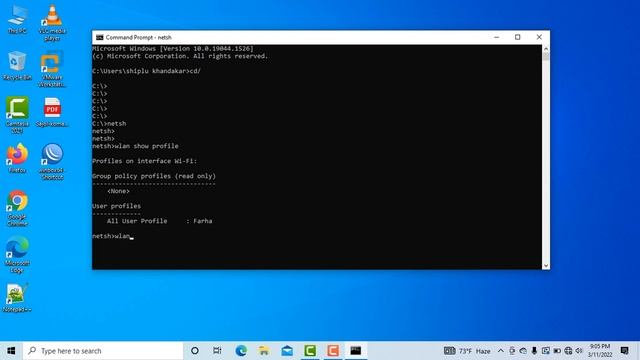
Task: Click 'Profiles on interface Wi-Fi:' line
Action: tap(144, 161)
